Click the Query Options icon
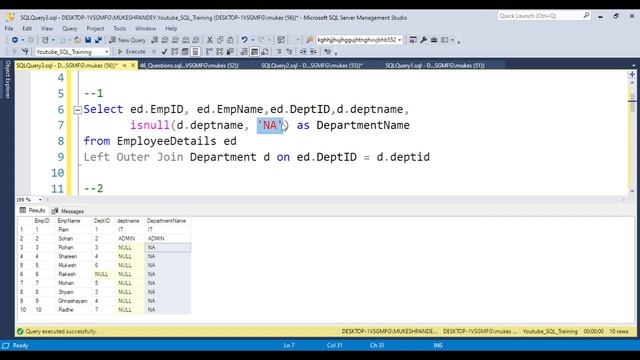Image resolution: width=640 pixels, height=360 pixels. click(185, 52)
